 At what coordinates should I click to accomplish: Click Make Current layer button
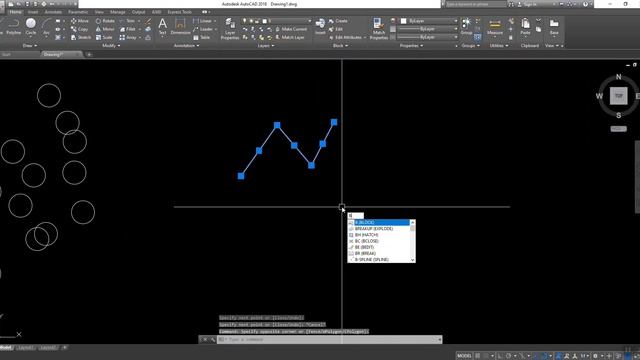(x=291, y=29)
